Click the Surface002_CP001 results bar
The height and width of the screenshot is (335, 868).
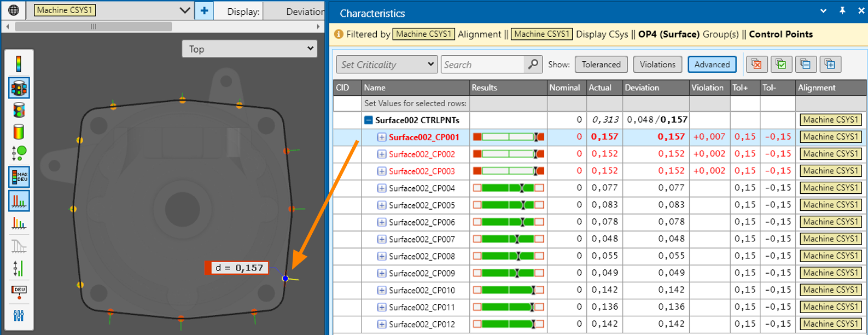click(509, 137)
